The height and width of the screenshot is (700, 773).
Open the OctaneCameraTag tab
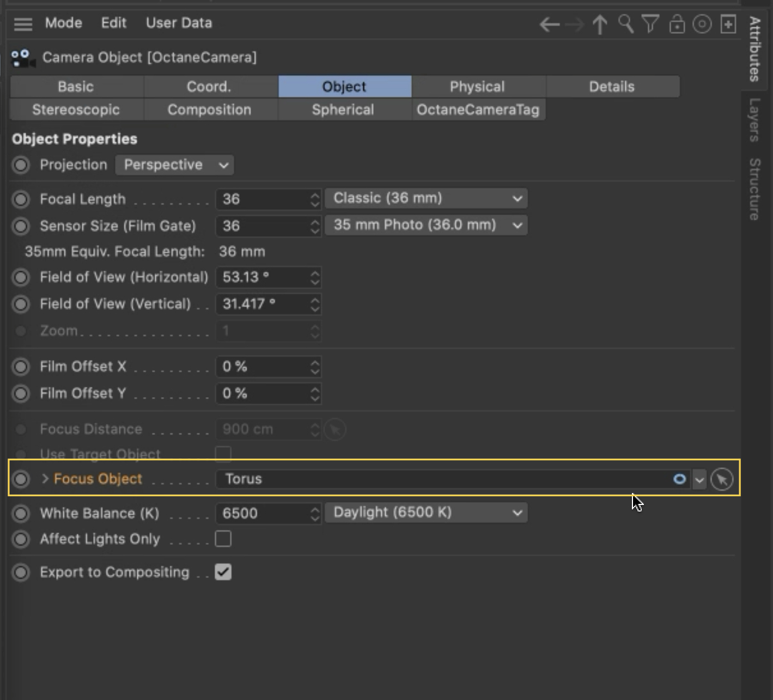(478, 109)
